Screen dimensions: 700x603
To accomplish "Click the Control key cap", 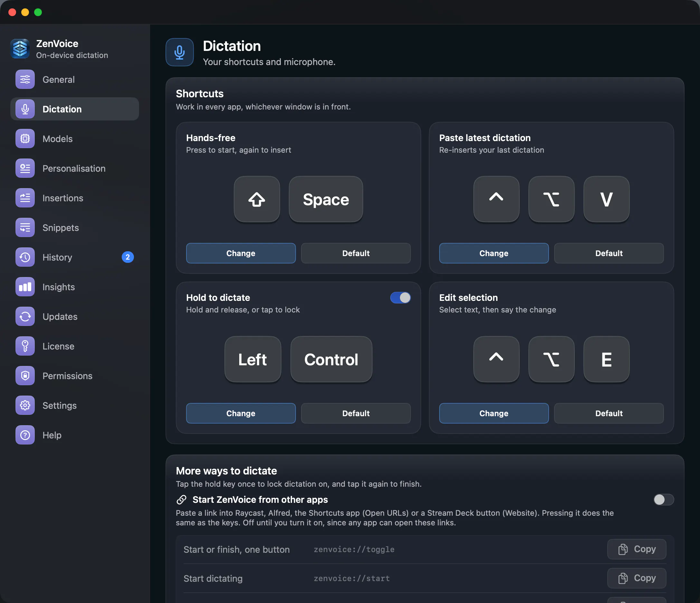I will coord(331,359).
